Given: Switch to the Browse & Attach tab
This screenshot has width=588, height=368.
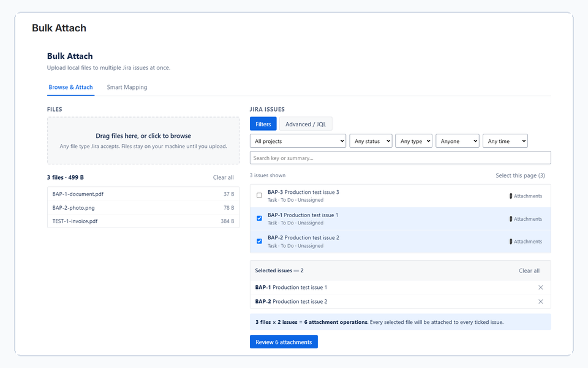Looking at the screenshot, I should (70, 87).
